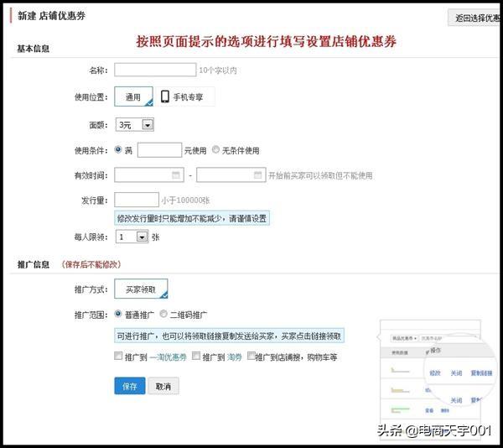Select 二维码推广 radio button
Viewport: 503px width, 448px height.
[163, 315]
